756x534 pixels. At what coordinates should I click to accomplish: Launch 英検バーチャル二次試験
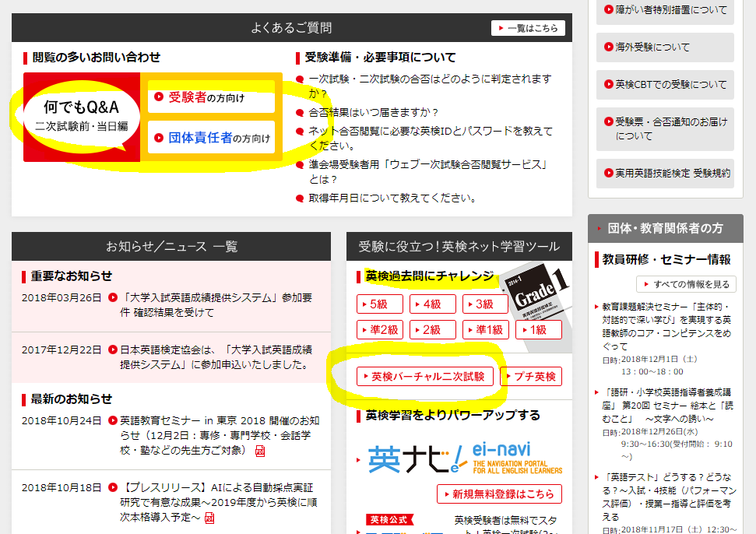425,377
